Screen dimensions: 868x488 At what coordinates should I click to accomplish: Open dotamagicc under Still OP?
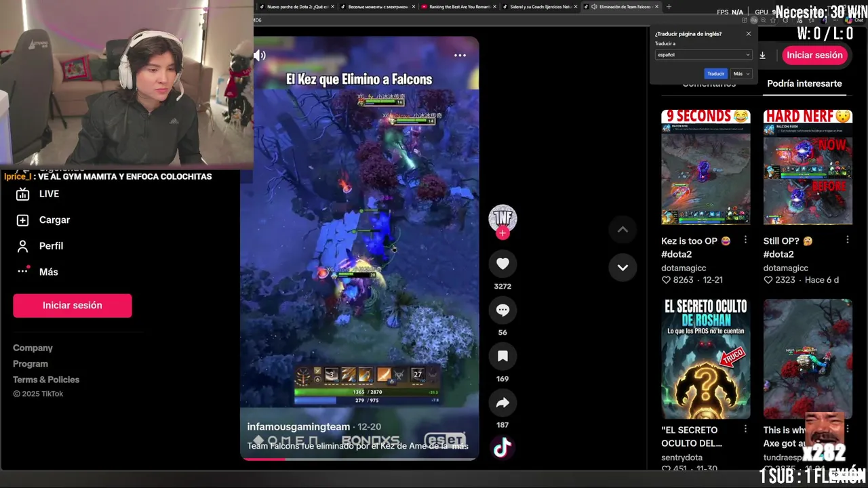click(786, 268)
